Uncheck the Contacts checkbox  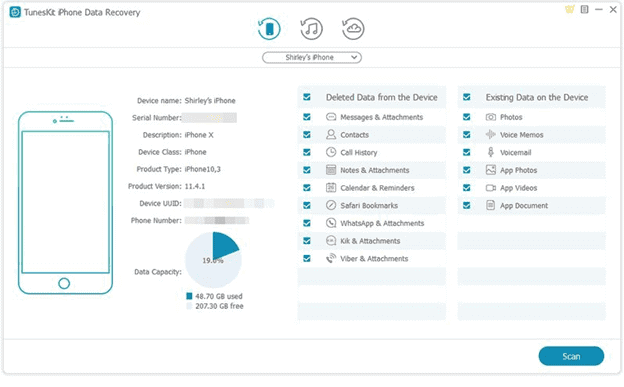tap(307, 135)
